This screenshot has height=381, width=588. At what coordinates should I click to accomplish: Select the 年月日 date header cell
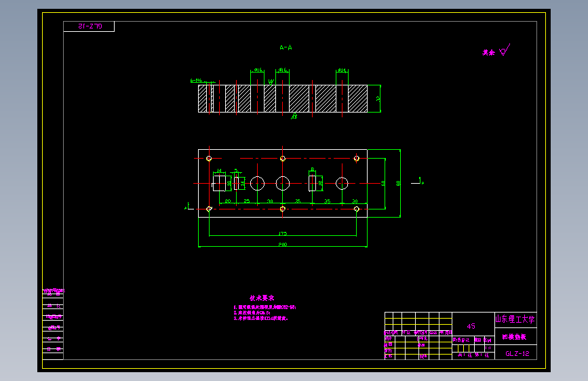(446, 333)
